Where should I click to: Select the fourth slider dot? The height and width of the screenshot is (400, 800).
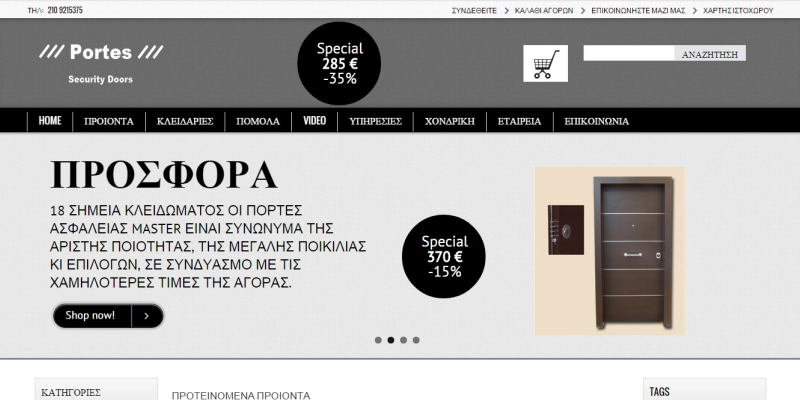pos(416,340)
